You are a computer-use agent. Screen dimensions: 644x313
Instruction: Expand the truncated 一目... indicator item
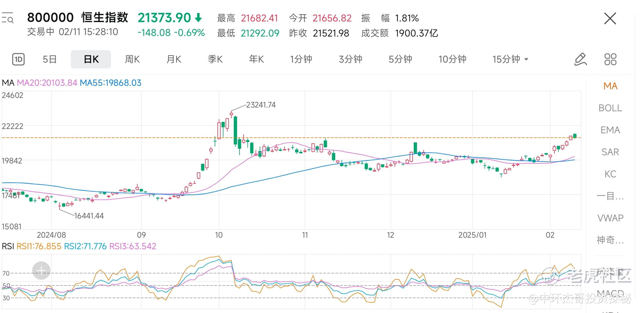pyautogui.click(x=610, y=196)
